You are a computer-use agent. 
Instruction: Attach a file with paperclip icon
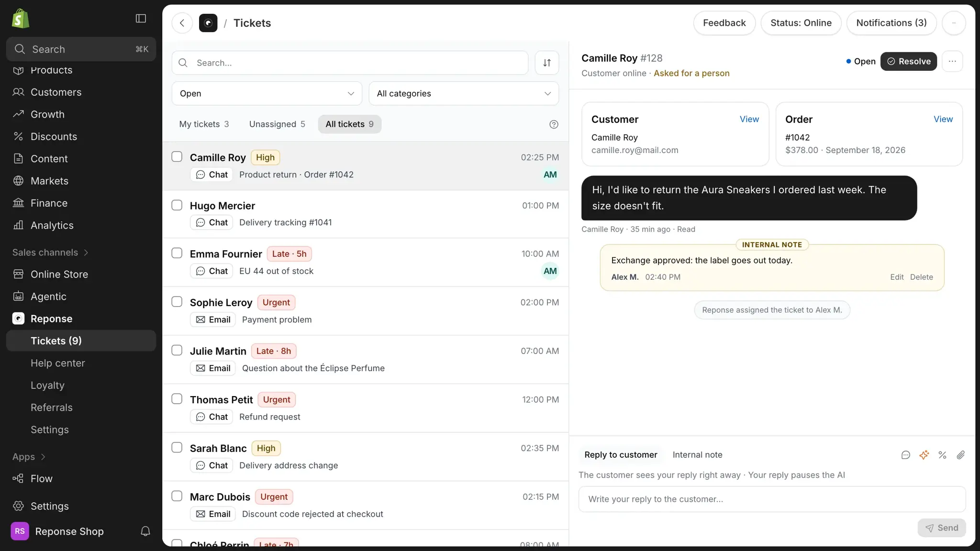pos(960,455)
